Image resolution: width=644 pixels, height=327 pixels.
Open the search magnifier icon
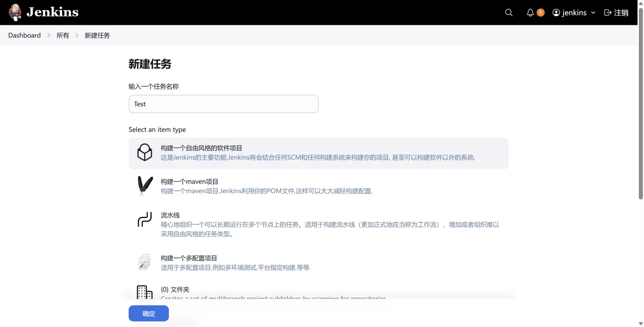[508, 12]
